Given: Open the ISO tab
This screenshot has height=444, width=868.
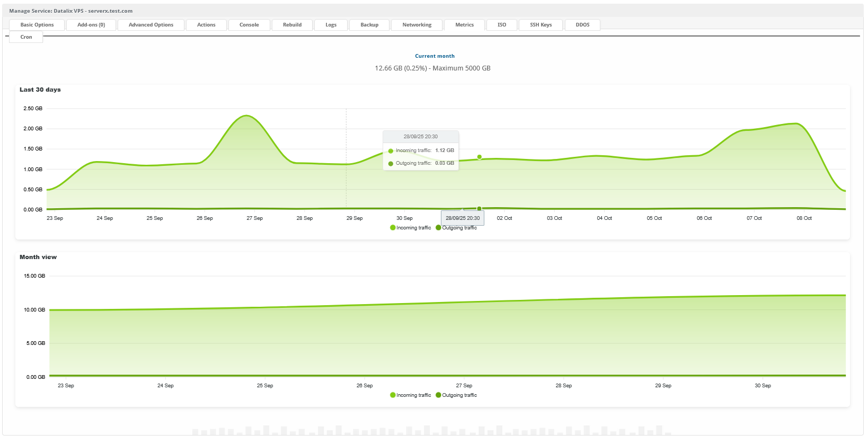Looking at the screenshot, I should [502, 25].
